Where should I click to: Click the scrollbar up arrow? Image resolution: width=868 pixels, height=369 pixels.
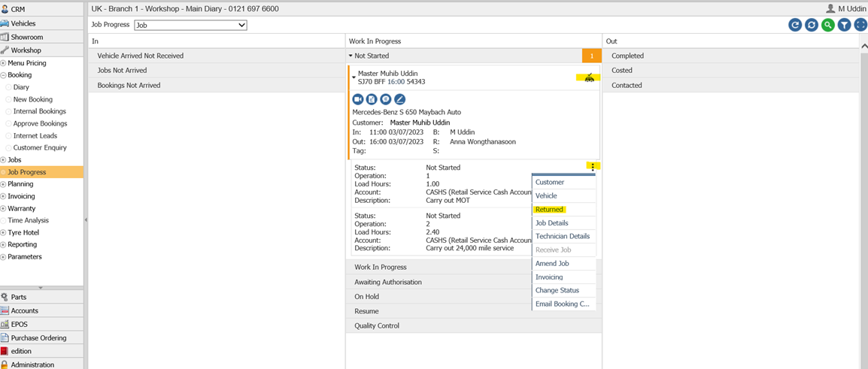pos(863,47)
